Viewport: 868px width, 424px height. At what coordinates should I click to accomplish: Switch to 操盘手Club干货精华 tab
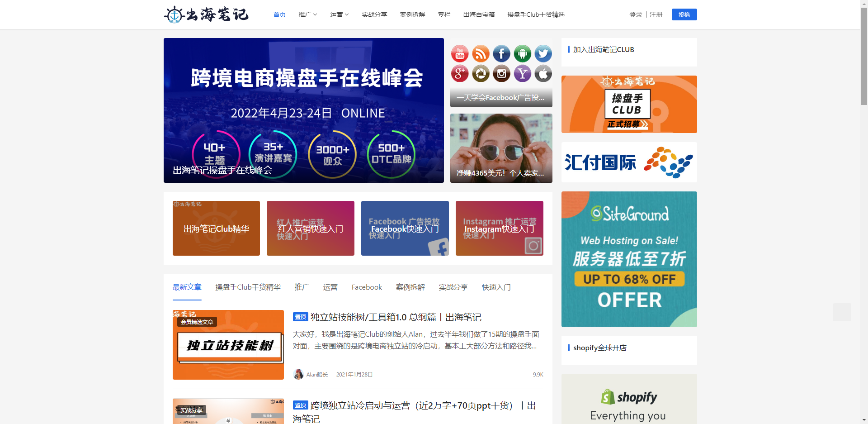coord(248,287)
